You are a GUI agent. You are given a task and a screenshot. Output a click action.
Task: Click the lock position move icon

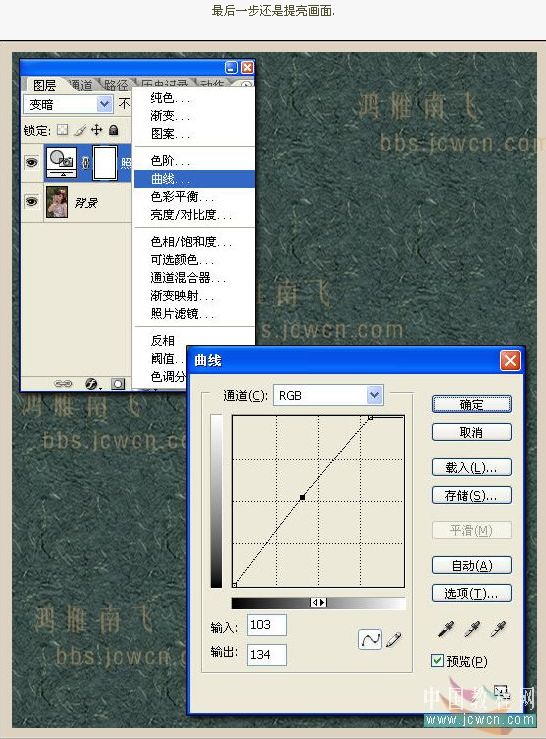pyautogui.click(x=97, y=130)
